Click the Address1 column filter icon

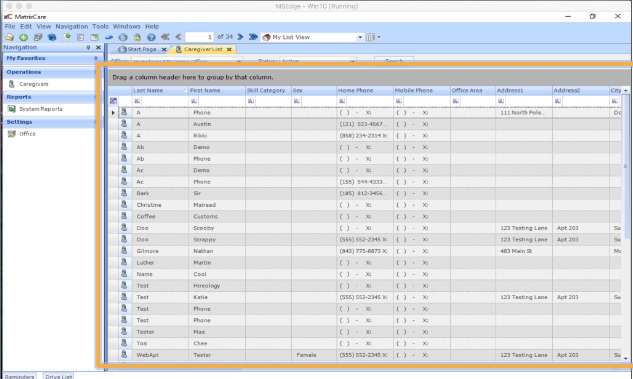tap(501, 101)
